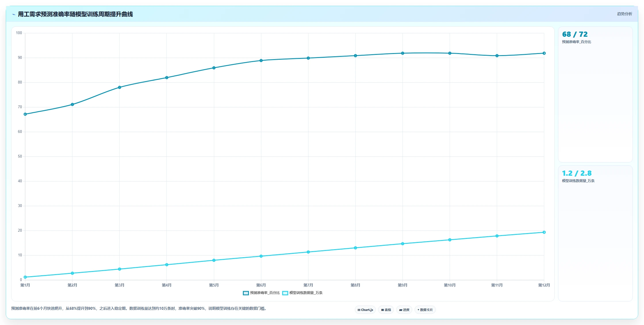Click the 68 / 72 accuracy stat card

click(595, 94)
